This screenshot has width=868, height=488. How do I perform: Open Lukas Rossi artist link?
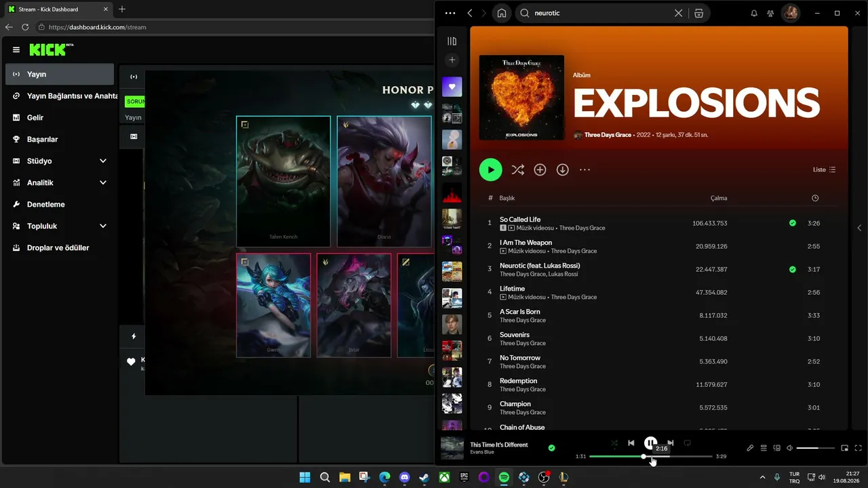coord(562,274)
